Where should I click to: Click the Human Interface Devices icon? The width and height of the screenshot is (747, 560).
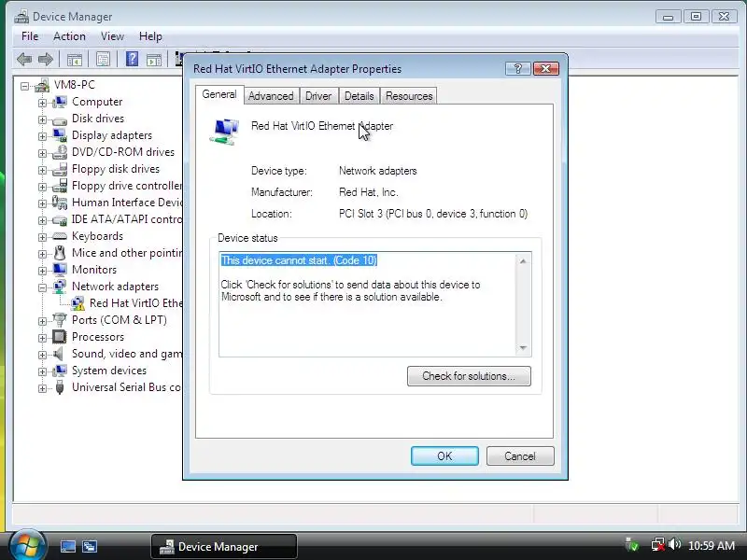point(60,203)
